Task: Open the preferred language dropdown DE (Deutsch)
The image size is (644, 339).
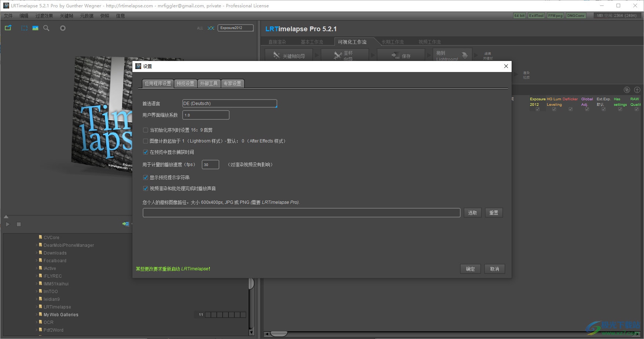Action: pos(230,104)
